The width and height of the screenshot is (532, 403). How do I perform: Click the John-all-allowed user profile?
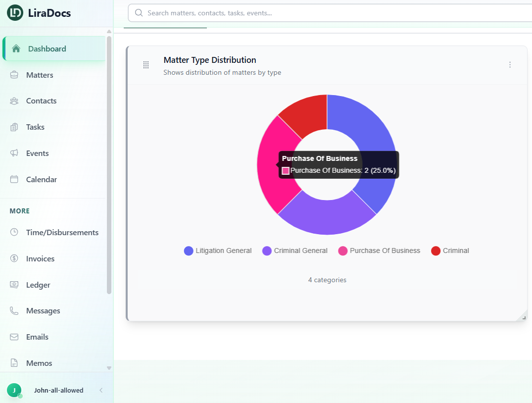[58, 390]
